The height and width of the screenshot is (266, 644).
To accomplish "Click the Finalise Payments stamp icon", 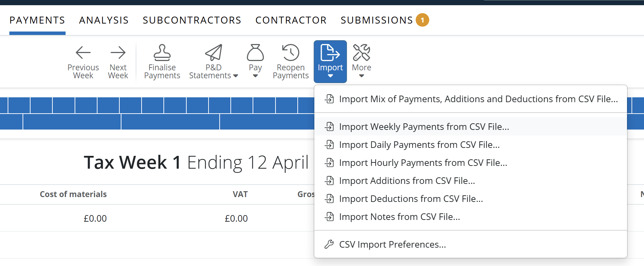I will (x=162, y=52).
